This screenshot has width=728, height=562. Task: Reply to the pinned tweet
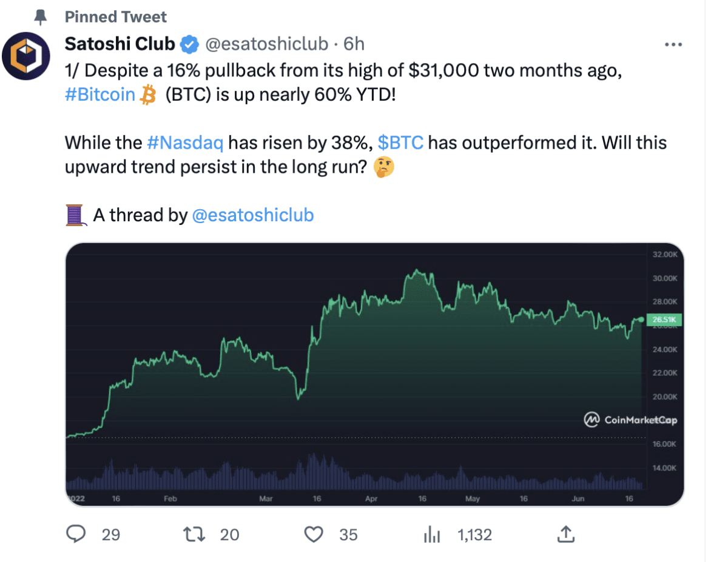coord(75,535)
